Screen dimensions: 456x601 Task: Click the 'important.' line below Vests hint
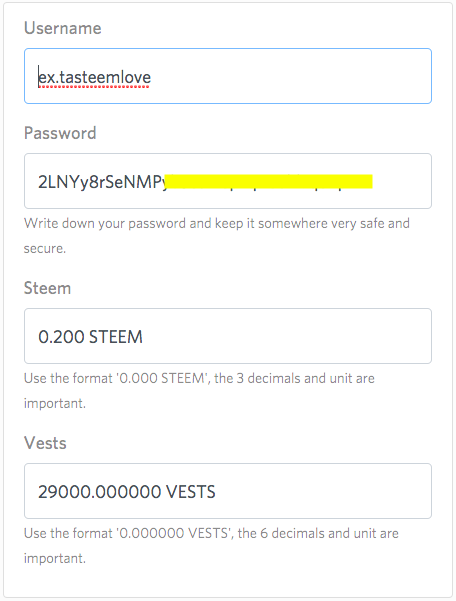coord(55,558)
